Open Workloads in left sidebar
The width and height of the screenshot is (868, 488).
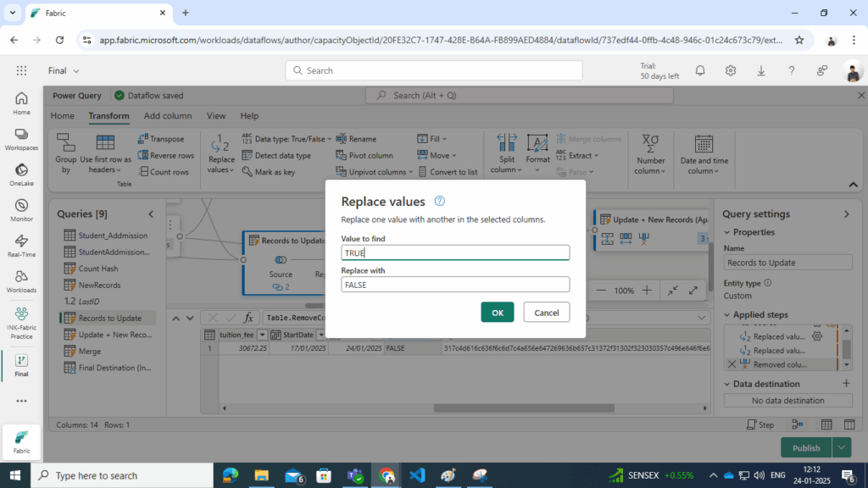pyautogui.click(x=21, y=281)
